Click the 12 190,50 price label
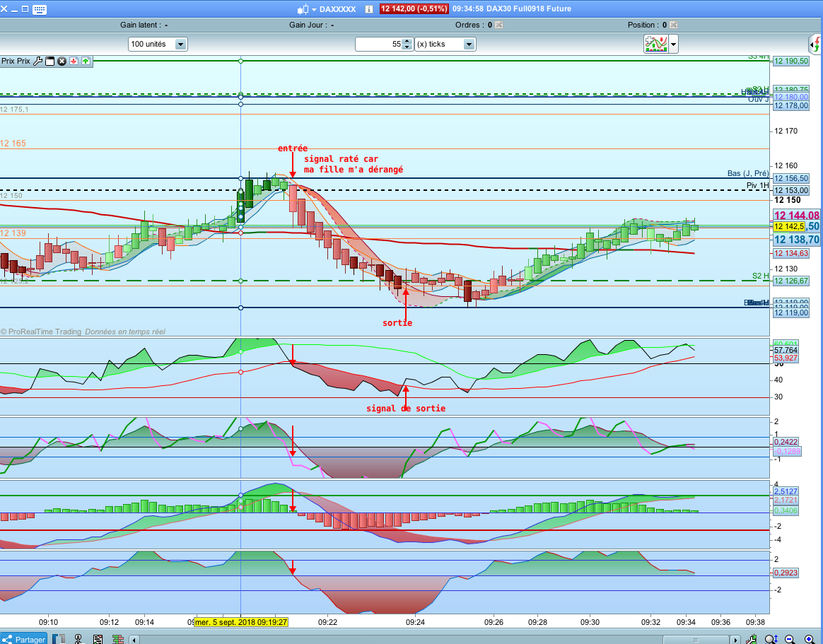This screenshot has height=644, width=823. [x=791, y=61]
